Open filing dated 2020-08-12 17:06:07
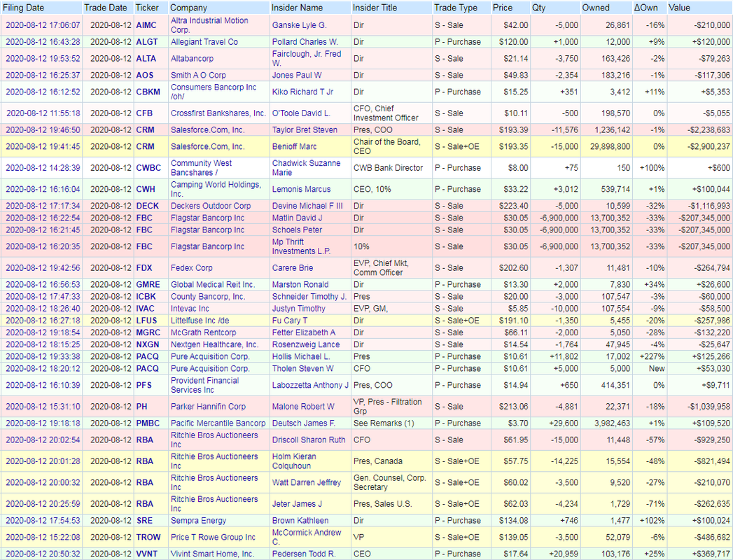Screen dimensions: 733x560 pos(43,25)
